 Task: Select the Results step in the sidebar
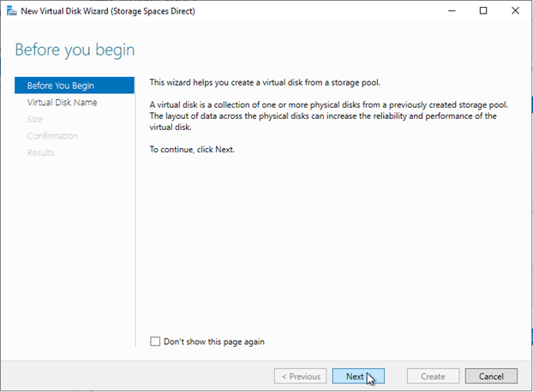tap(40, 152)
